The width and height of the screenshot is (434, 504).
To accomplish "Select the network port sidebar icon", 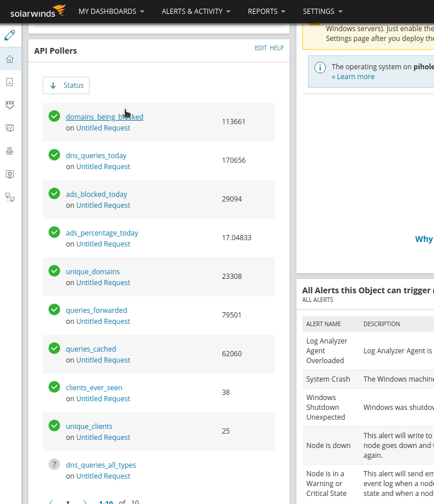I will point(10,105).
